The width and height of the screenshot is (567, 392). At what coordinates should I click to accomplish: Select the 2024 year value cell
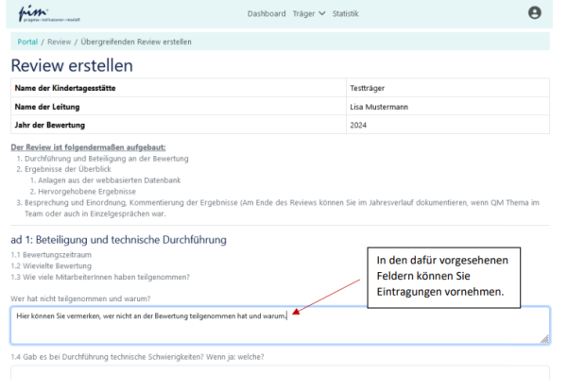point(358,125)
